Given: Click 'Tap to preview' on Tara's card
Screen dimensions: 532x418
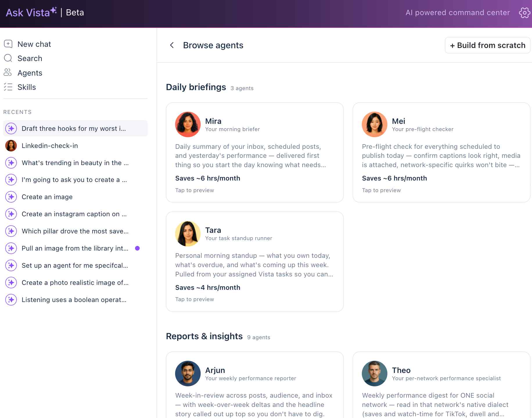Looking at the screenshot, I should click(195, 299).
